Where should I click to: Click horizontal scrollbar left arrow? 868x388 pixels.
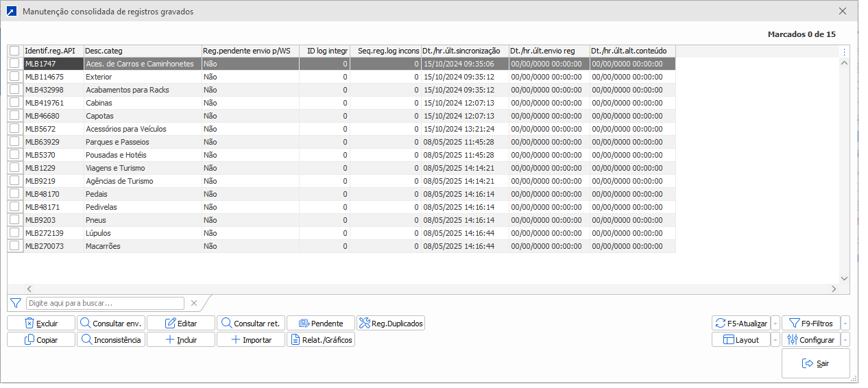[29, 289]
